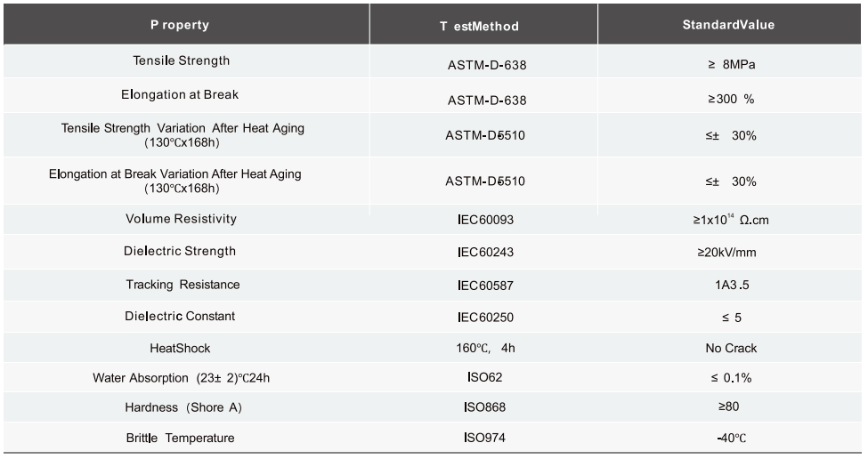Select the Hardness (Shore A) row label
The image size is (868, 459).
pos(183,407)
